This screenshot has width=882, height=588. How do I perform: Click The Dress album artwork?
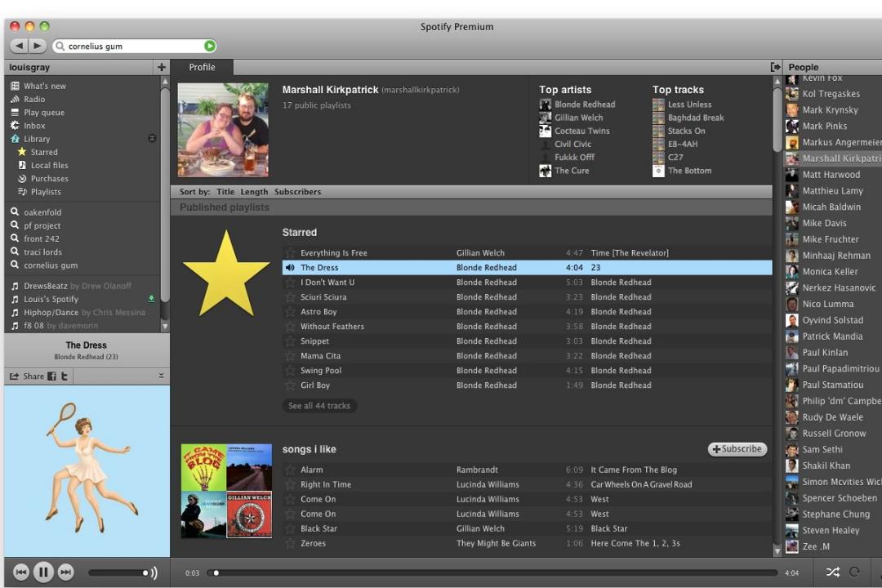[x=87, y=471]
